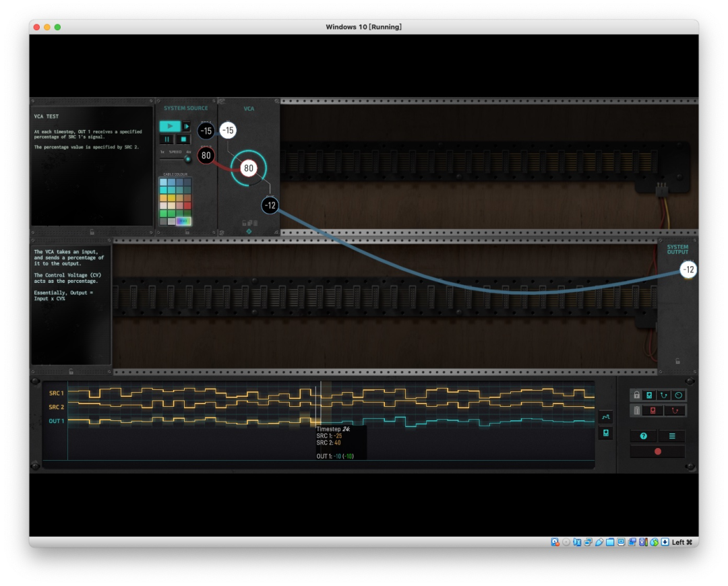Click the grey trash icon in control panel

tap(636, 411)
